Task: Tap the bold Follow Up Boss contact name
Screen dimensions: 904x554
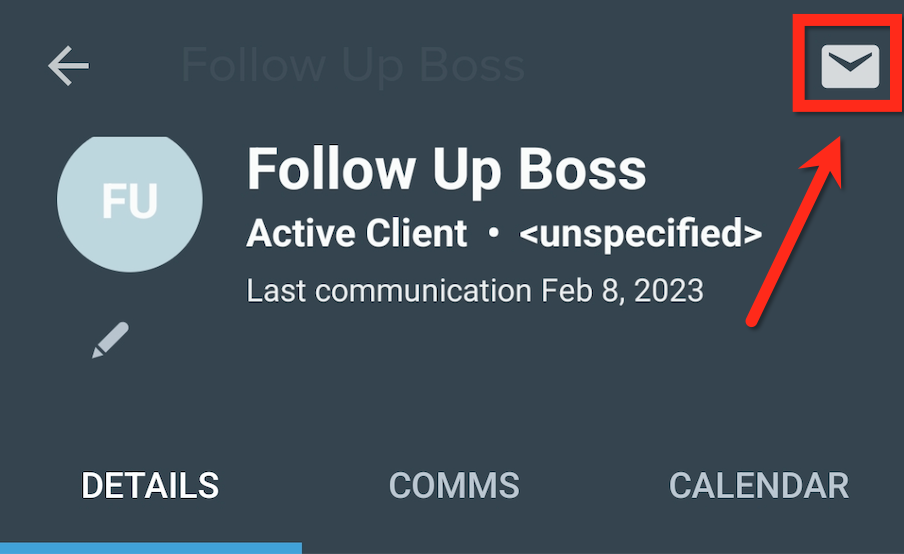Action: pyautogui.click(x=446, y=169)
